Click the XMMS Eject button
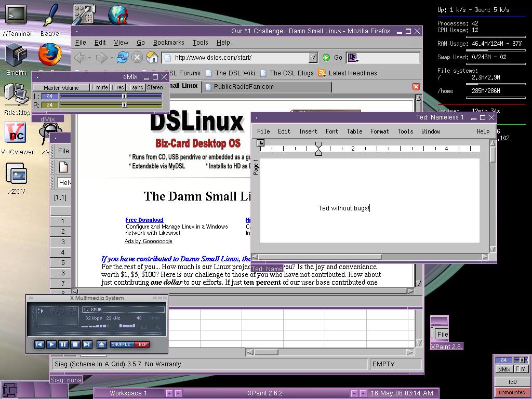This screenshot has height=399, width=532. pyautogui.click(x=101, y=344)
